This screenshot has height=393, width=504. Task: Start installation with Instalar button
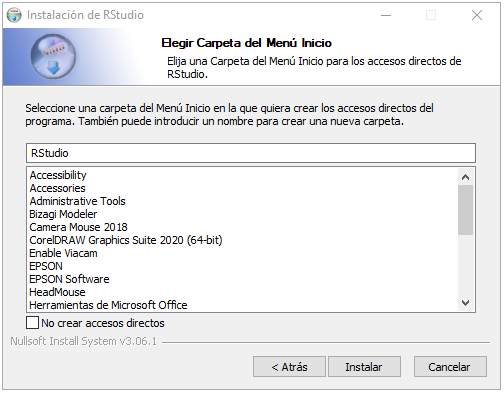point(364,367)
